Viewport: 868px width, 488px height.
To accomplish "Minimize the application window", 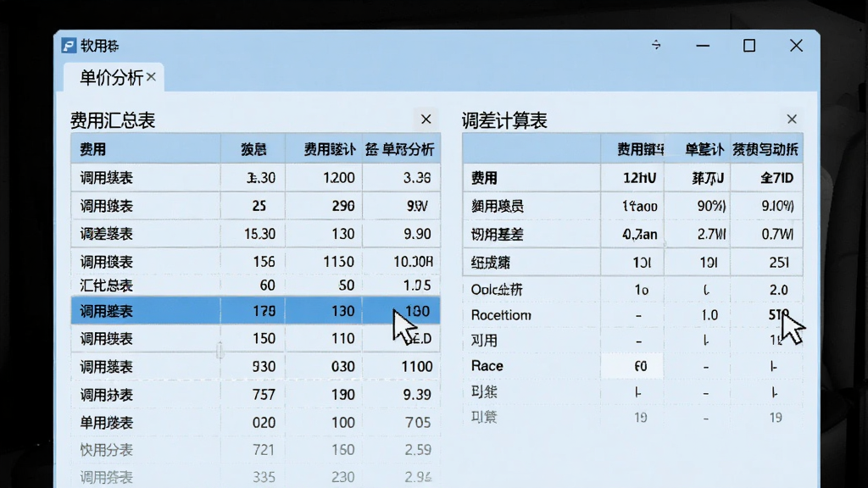I will tap(703, 46).
